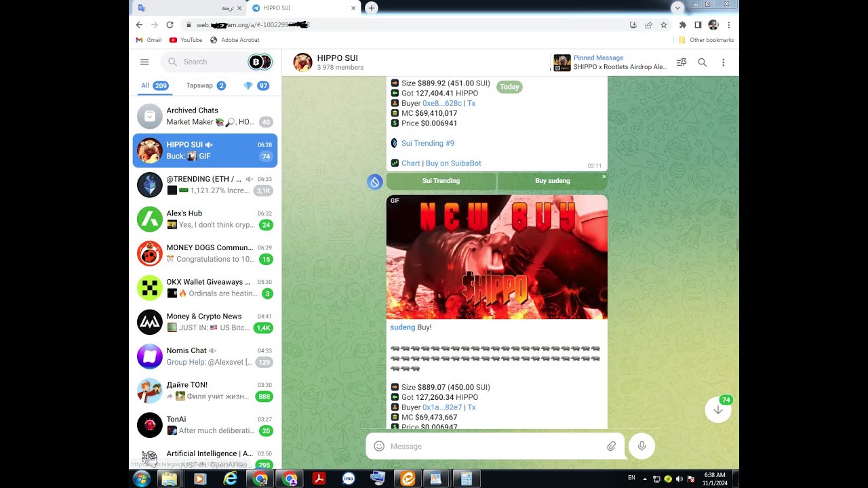Open the Windows Start menu
The width and height of the screenshot is (868, 488).
(x=142, y=479)
